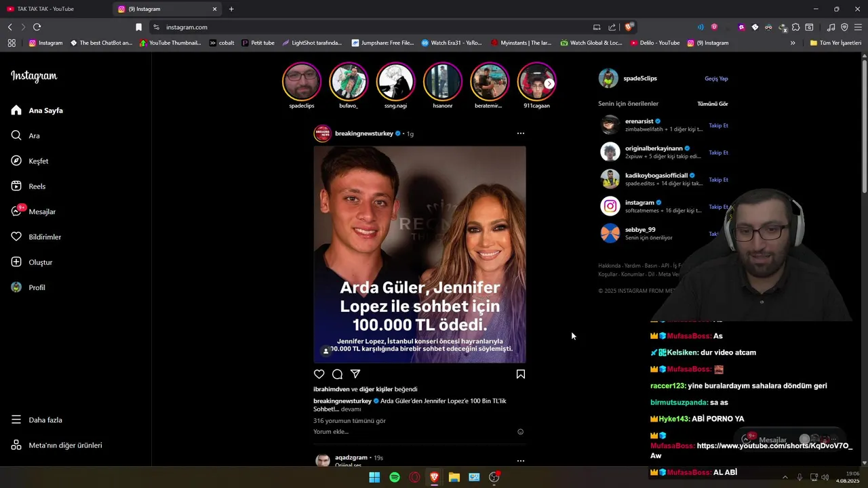Follow originalberkayinann with Takip Et

(x=718, y=152)
